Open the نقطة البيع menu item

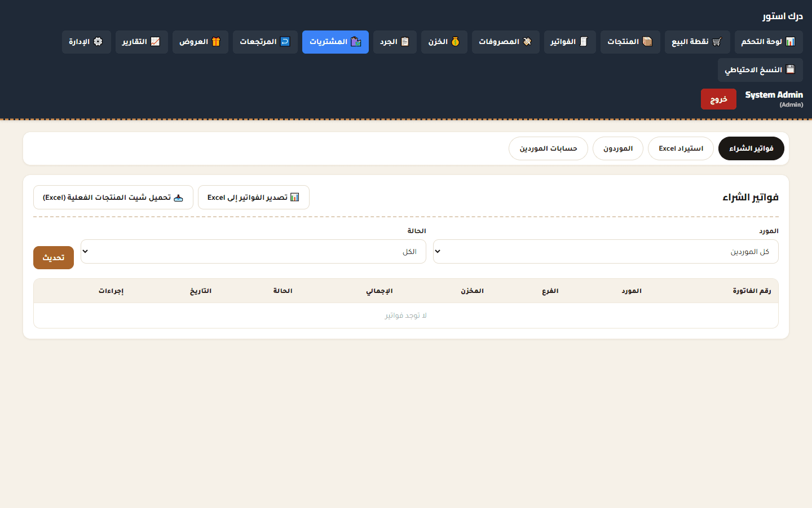[x=697, y=42]
